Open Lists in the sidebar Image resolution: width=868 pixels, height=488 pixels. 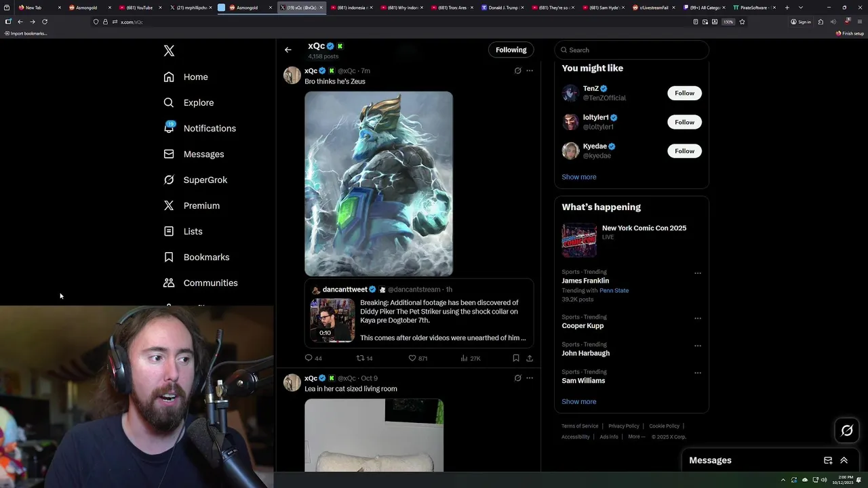click(x=183, y=232)
